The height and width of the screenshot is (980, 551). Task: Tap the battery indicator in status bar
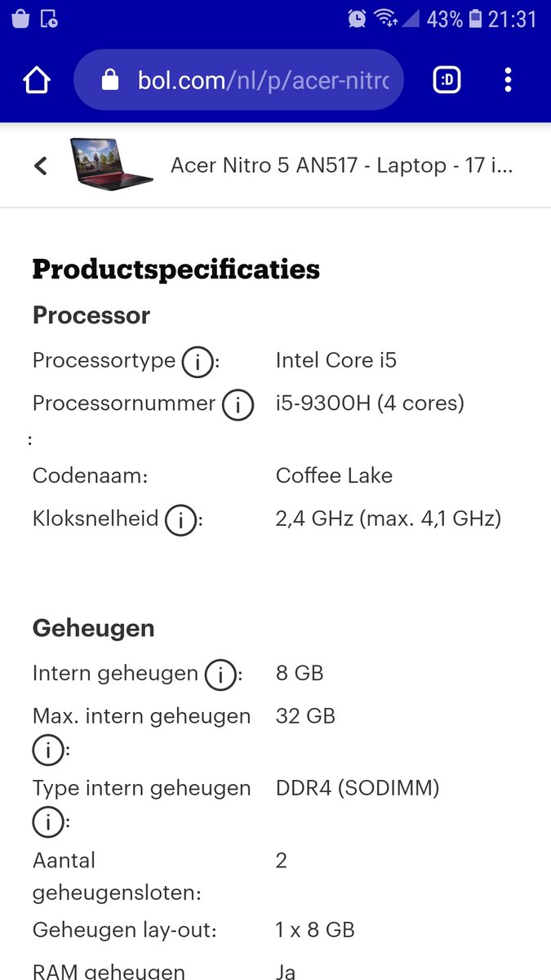pyautogui.click(x=475, y=19)
